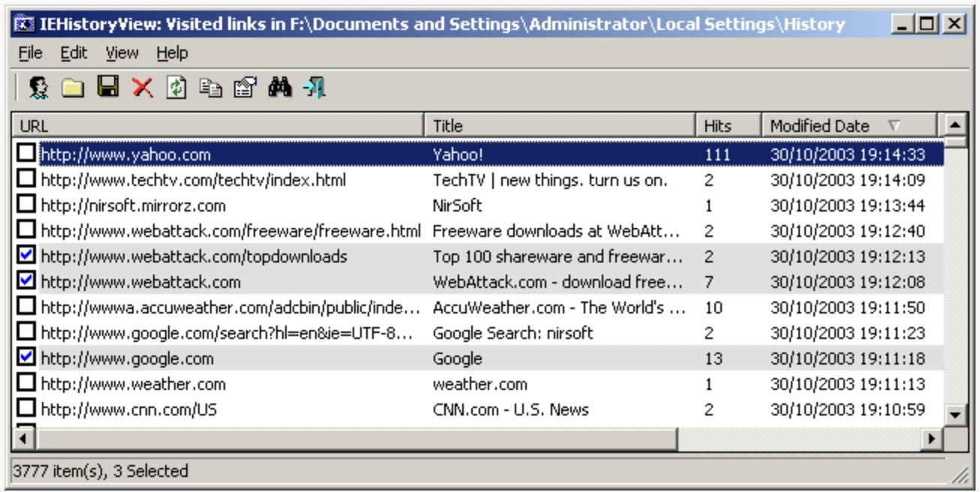Click the horizontal scrollbar left arrow
The width and height of the screenshot is (980, 492).
click(x=24, y=438)
